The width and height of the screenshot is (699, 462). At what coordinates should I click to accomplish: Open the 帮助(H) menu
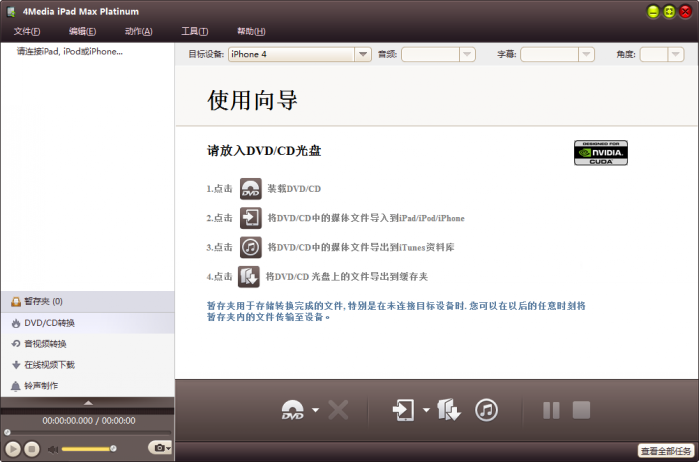click(251, 31)
